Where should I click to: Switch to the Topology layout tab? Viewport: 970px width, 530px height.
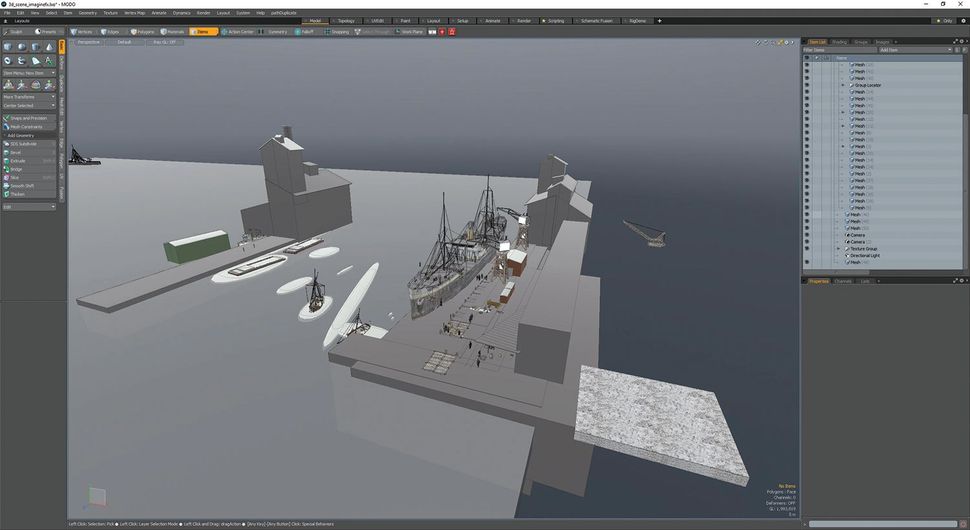[x=345, y=20]
